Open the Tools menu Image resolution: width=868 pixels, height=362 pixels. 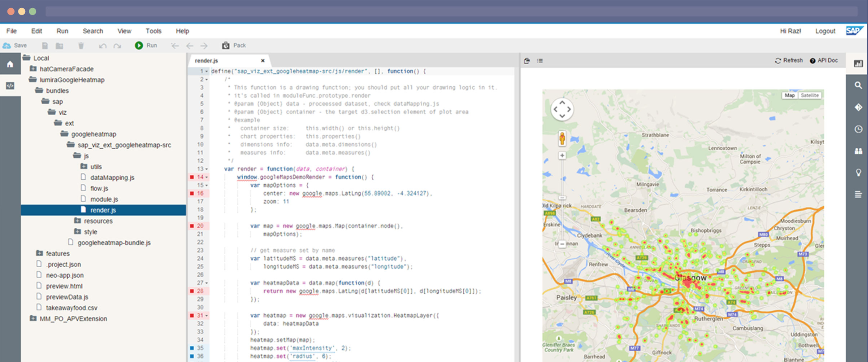click(153, 31)
